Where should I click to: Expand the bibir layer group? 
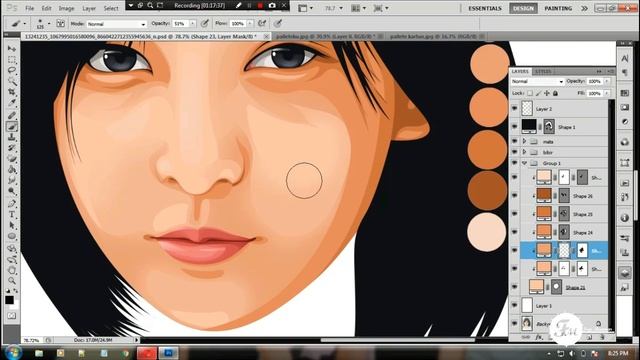tap(524, 152)
